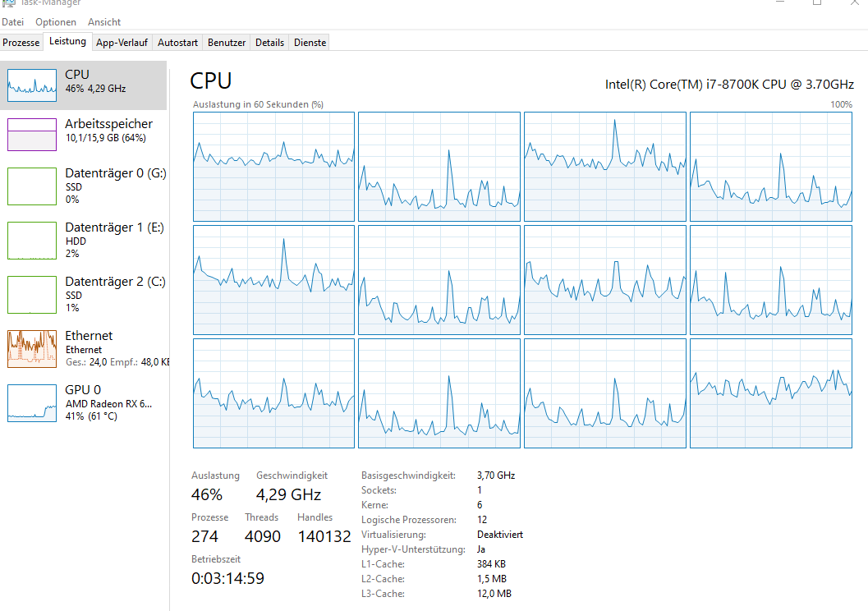Open the Benutzer tab
This screenshot has height=611, width=868.
pyautogui.click(x=227, y=43)
